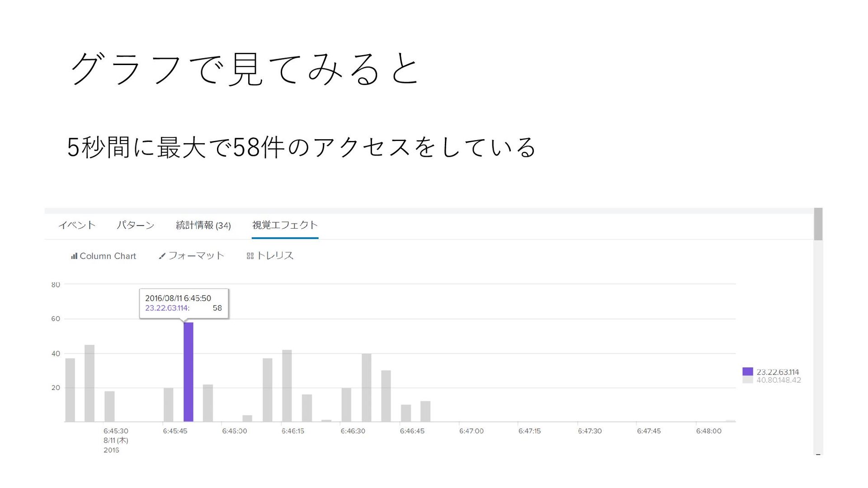Click the gray 40.80.148.42 legend swatch

(748, 380)
